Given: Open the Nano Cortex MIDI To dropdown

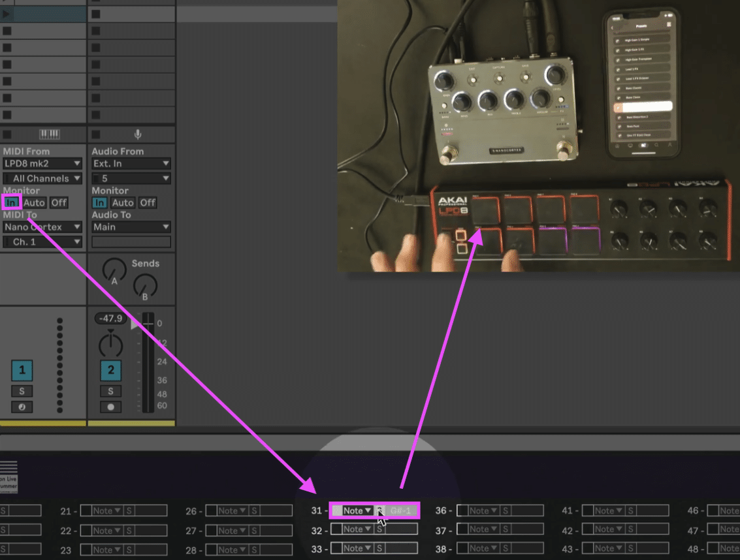Looking at the screenshot, I should 42,227.
